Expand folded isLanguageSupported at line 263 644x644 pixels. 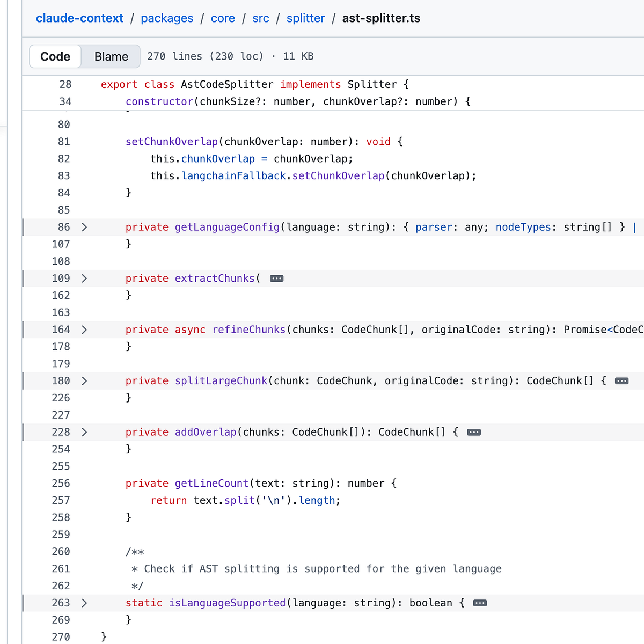(x=84, y=603)
